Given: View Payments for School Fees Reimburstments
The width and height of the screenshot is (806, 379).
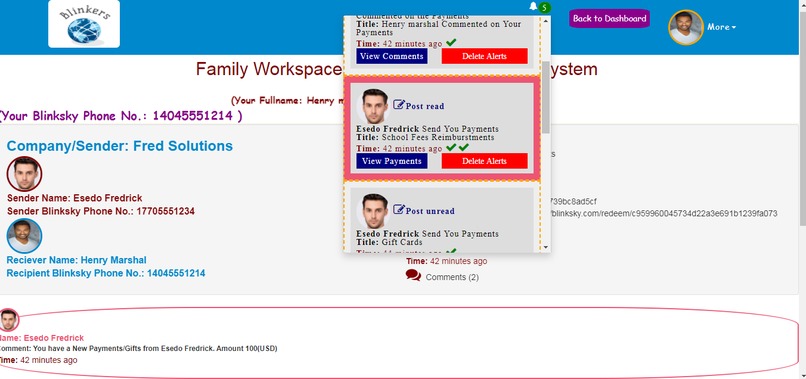Looking at the screenshot, I should click(x=392, y=161).
